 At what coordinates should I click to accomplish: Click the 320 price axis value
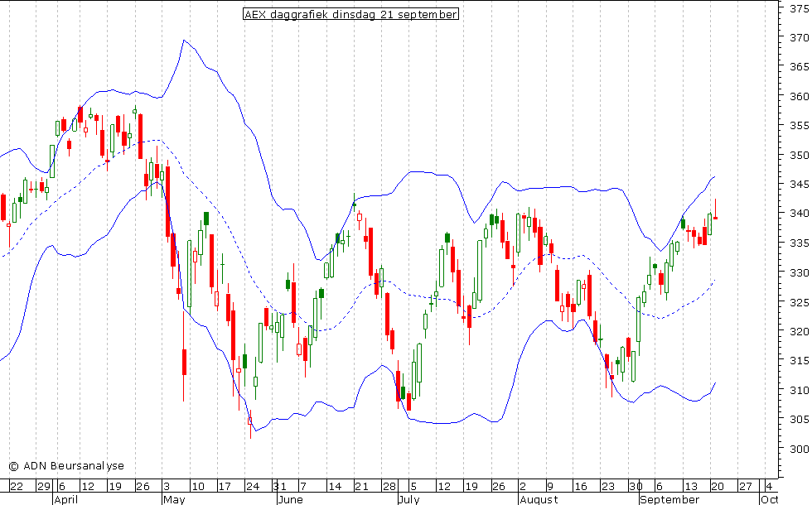tap(799, 331)
